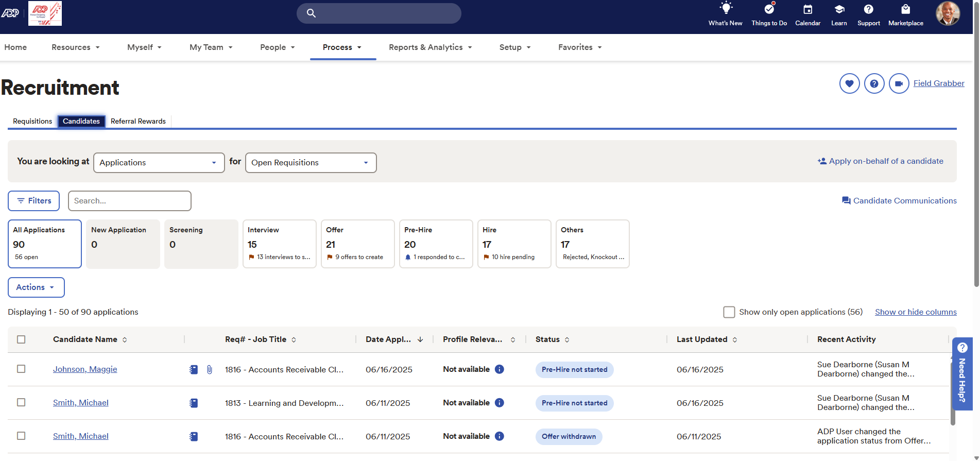Select the Offer stage card
Screen dimensions: 980x461
(358, 244)
